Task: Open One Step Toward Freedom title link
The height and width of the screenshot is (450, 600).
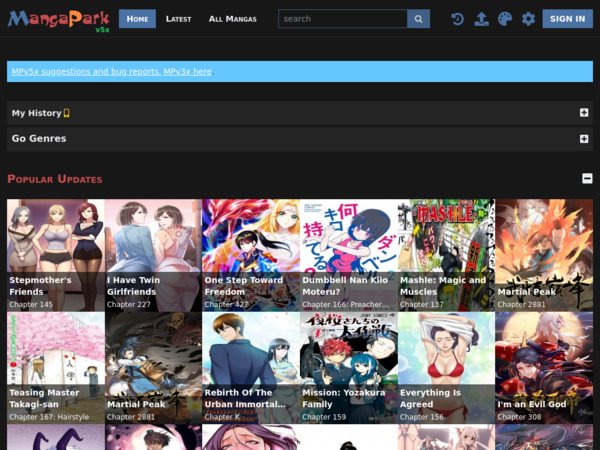Action: pyautogui.click(x=244, y=286)
